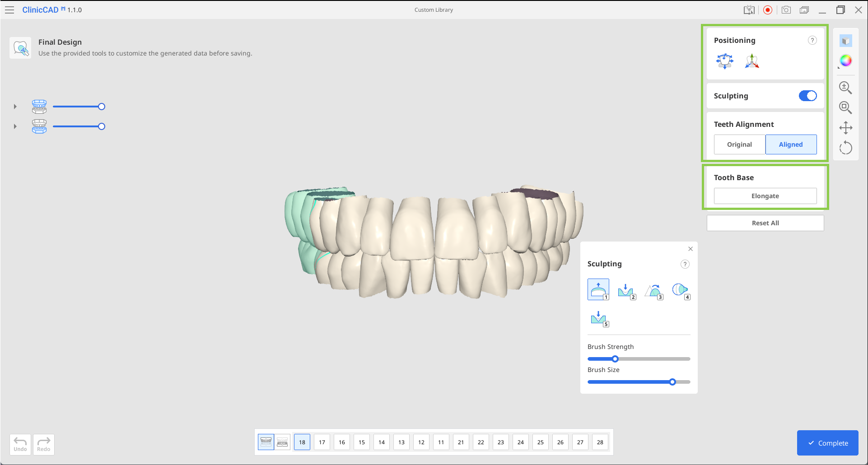Click the help guide icon in title bar
Viewport: 868px width, 465px height.
(x=749, y=10)
